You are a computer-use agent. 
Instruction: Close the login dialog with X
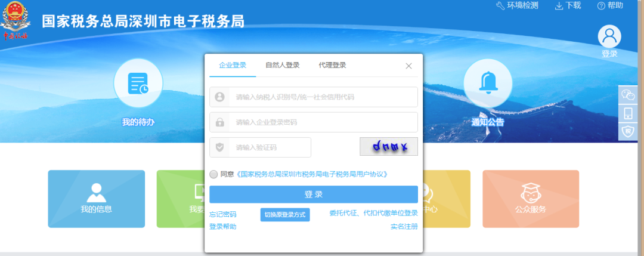click(x=408, y=66)
